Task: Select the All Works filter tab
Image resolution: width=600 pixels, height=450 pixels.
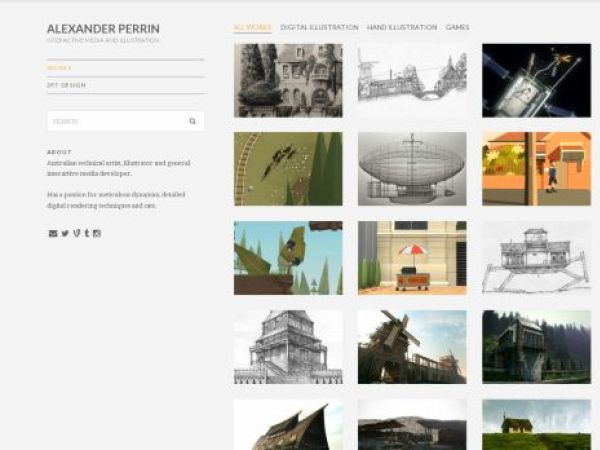Action: [253, 27]
